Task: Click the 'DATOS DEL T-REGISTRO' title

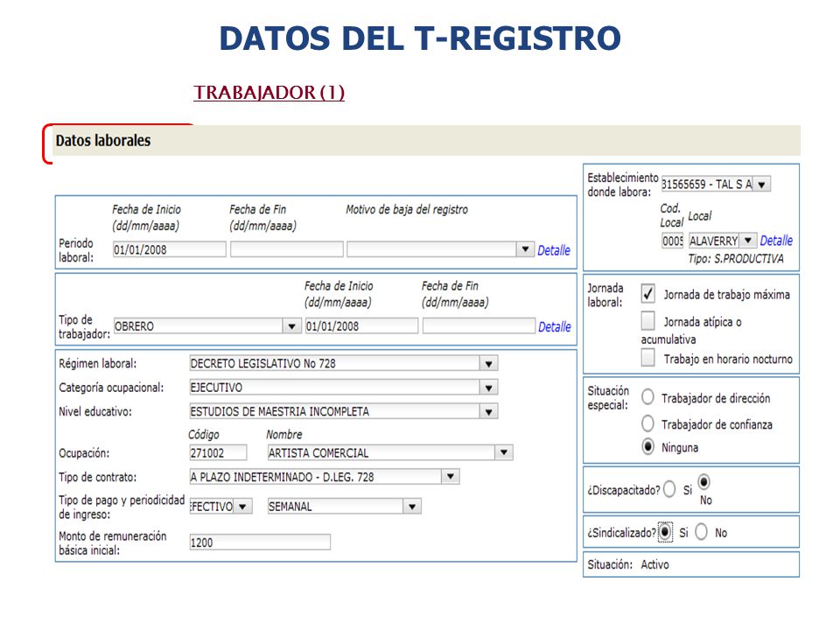Action: click(x=420, y=38)
